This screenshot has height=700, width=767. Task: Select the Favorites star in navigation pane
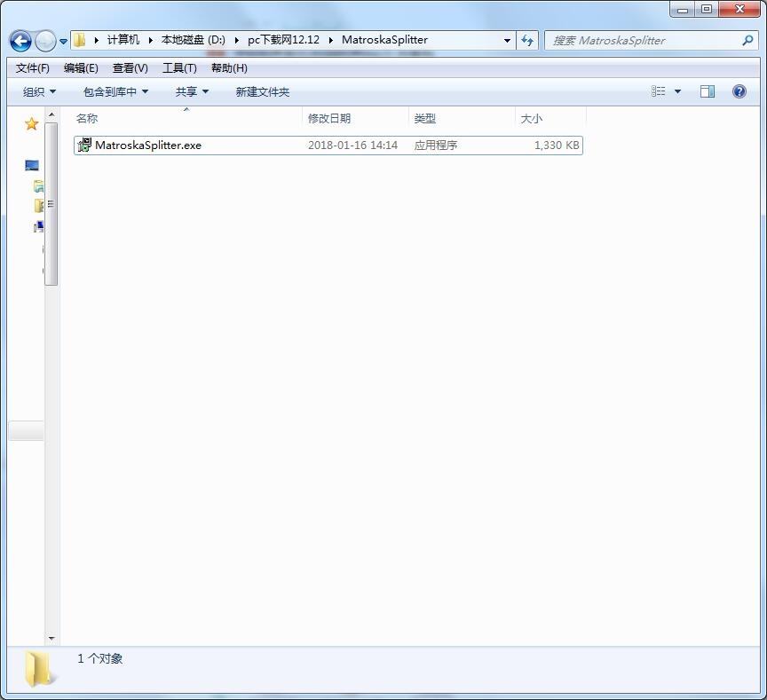(32, 124)
